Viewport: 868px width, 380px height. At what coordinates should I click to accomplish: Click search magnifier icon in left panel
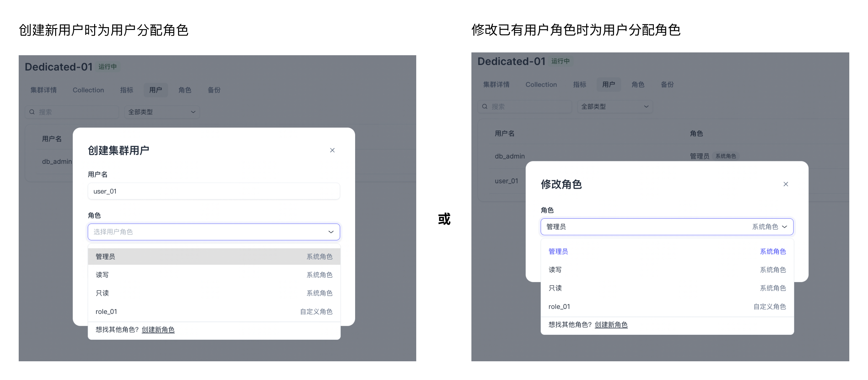coord(32,112)
